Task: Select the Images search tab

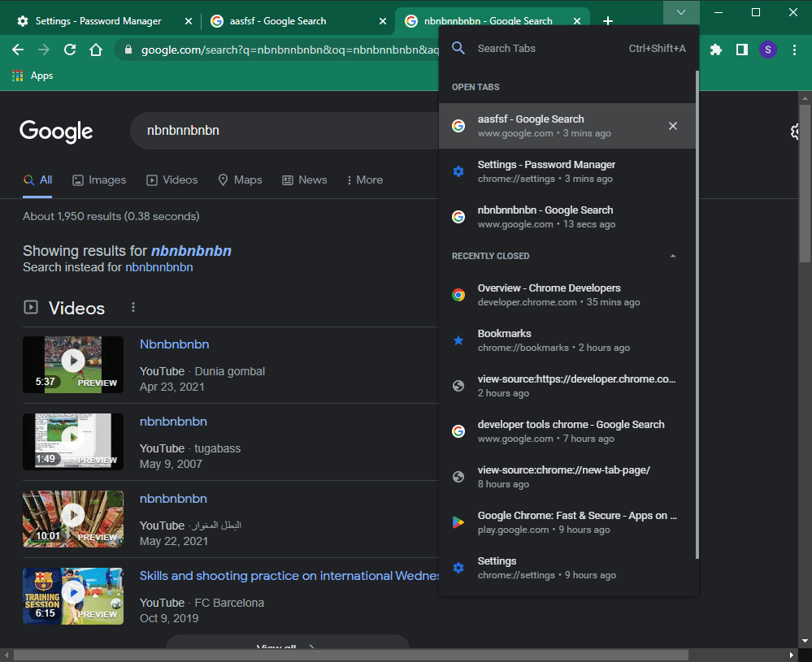Action: coord(99,180)
